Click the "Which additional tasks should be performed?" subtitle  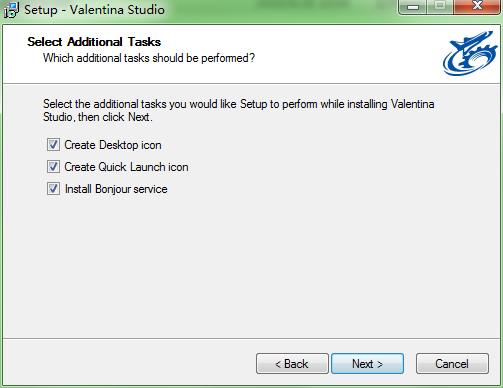point(149,58)
